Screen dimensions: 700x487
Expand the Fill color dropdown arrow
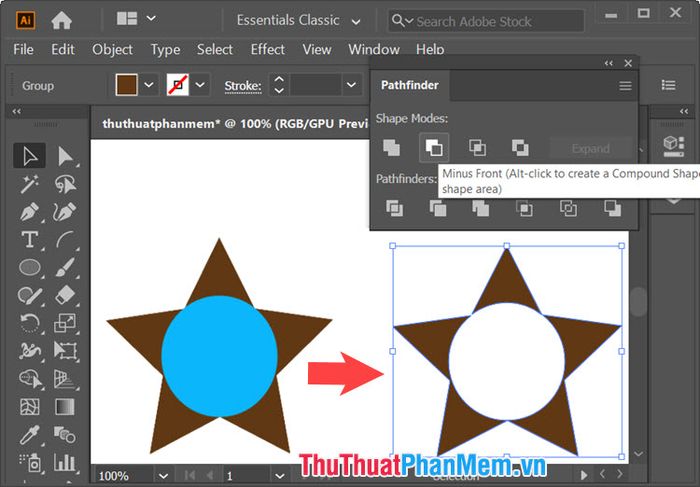[149, 84]
